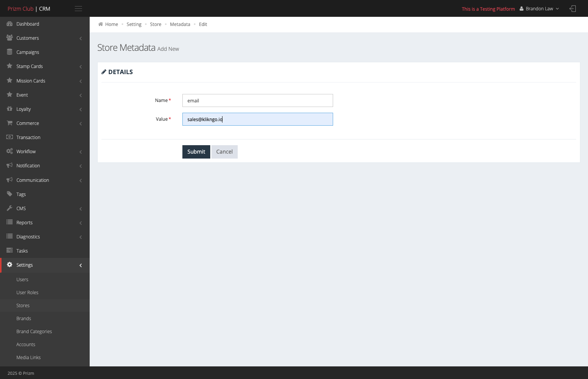The width and height of the screenshot is (588, 379).
Task: Click the Loyalty gift icon
Action: (x=10, y=109)
